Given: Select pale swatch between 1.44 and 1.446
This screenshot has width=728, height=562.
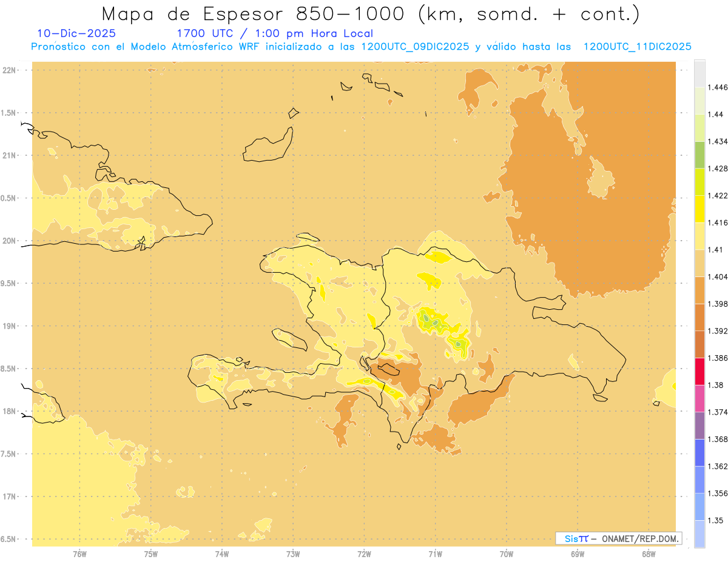Looking at the screenshot, I should click(699, 101).
